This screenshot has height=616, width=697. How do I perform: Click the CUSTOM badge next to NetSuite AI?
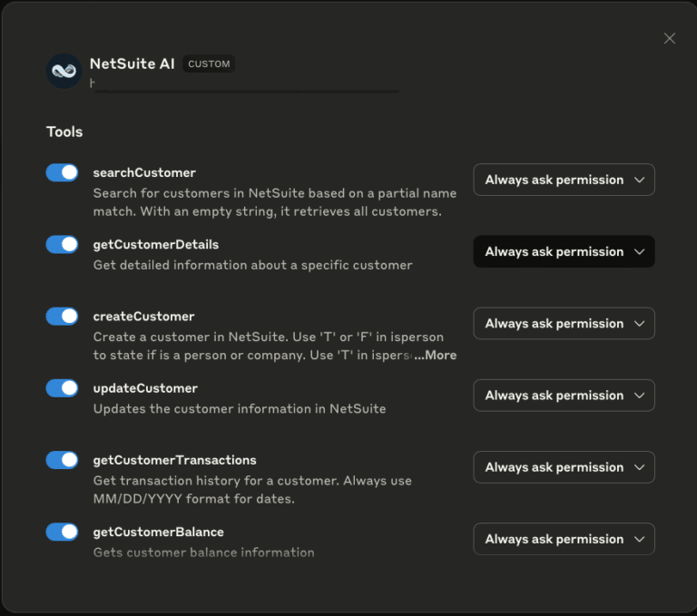pos(209,64)
